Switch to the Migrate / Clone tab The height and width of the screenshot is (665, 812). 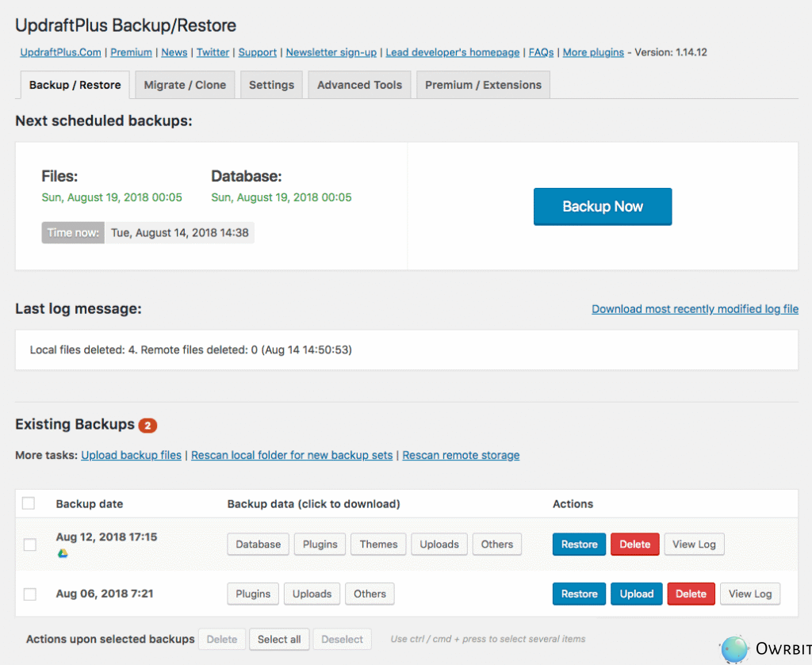pos(185,85)
